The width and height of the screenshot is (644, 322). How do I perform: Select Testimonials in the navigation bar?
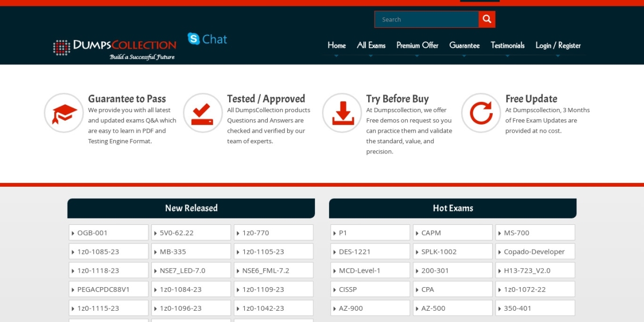pyautogui.click(x=508, y=46)
